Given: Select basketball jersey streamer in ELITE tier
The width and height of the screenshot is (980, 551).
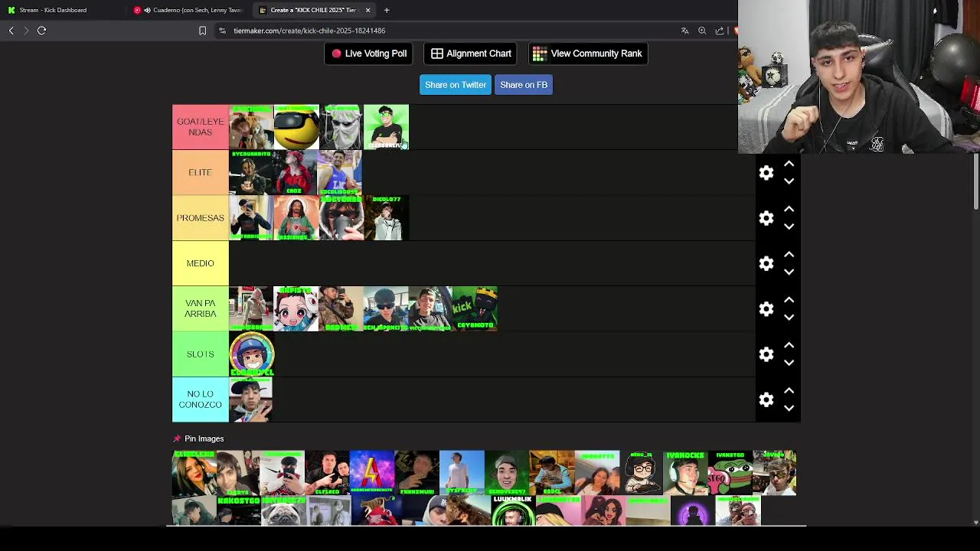Looking at the screenshot, I should (x=339, y=172).
